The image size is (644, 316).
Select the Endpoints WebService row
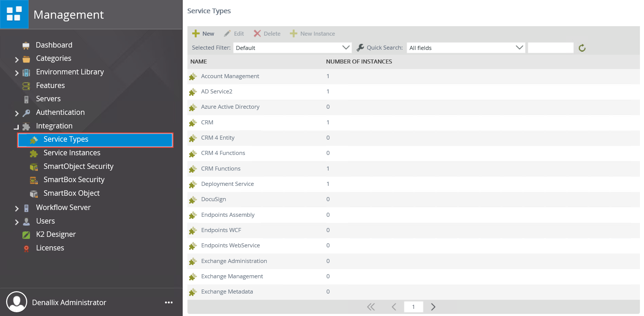413,246
